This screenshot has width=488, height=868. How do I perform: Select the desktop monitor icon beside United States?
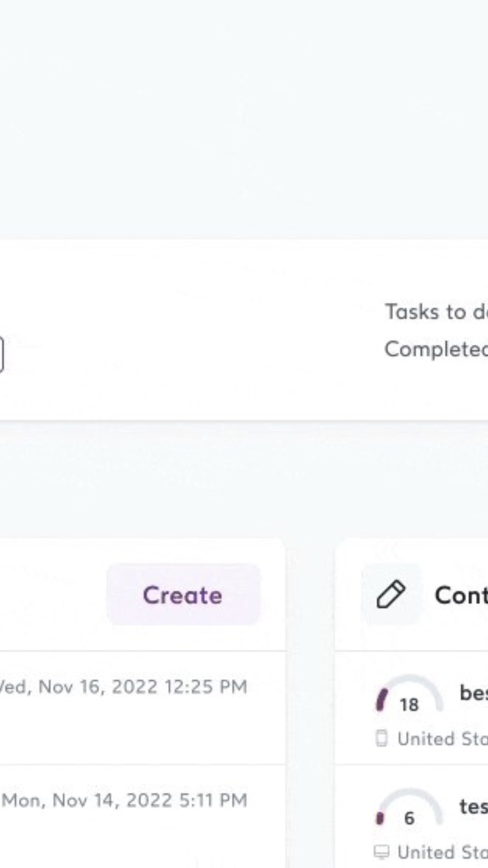click(382, 852)
